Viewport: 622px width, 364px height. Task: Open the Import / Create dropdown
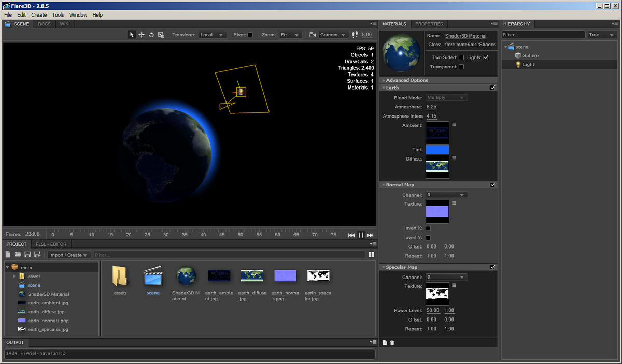(x=69, y=255)
